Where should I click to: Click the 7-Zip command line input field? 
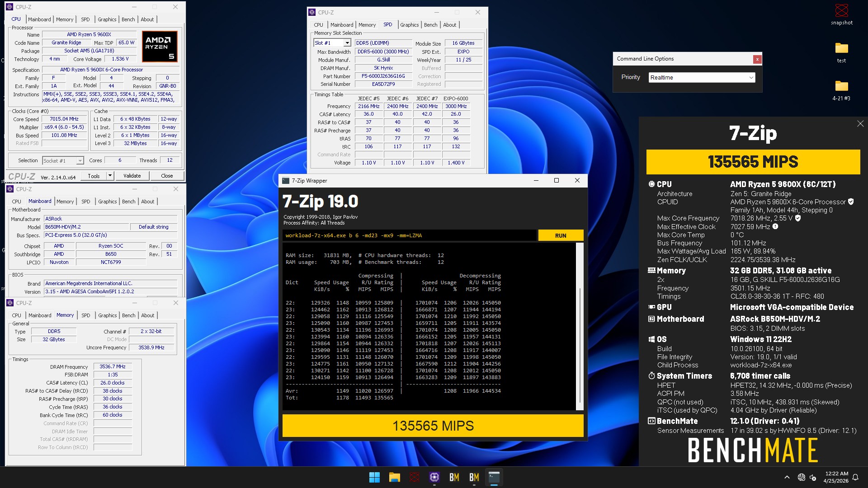410,235
